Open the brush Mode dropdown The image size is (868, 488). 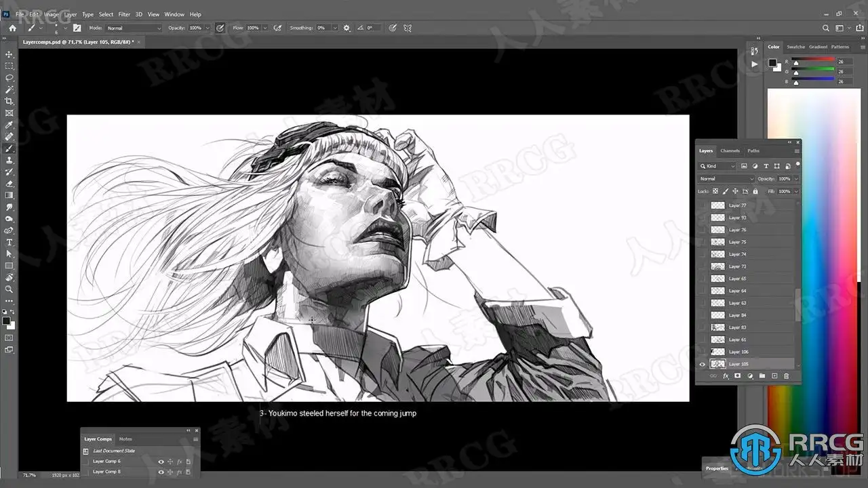tap(134, 28)
